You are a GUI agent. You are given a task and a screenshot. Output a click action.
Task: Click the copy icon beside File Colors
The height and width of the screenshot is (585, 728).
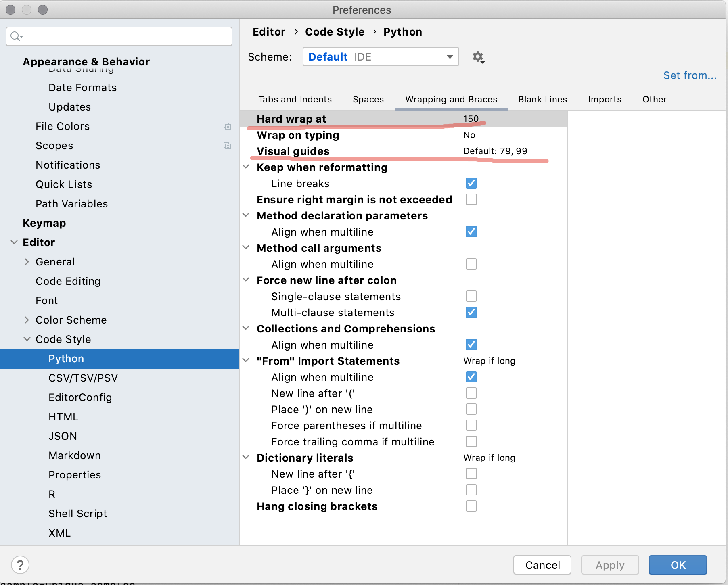tap(227, 126)
